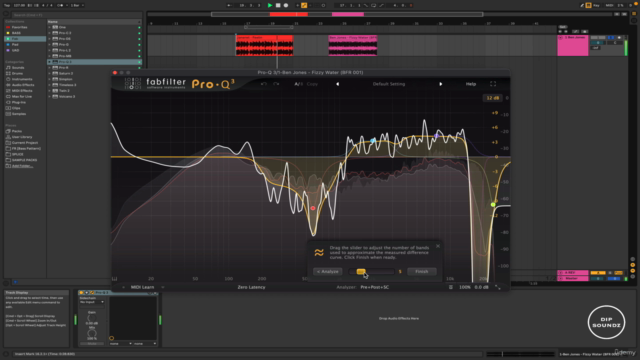
Task: Expand the Timeless 3 plugin entry
Action: (49, 85)
